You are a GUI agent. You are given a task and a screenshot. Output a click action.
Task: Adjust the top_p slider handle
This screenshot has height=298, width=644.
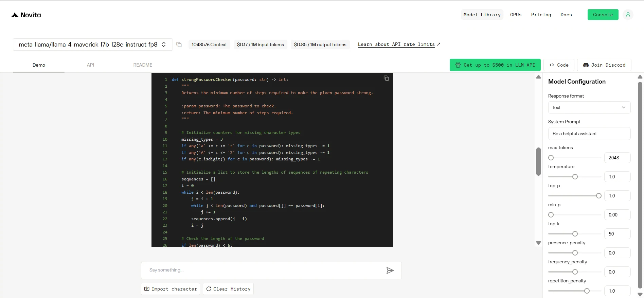[x=599, y=196]
